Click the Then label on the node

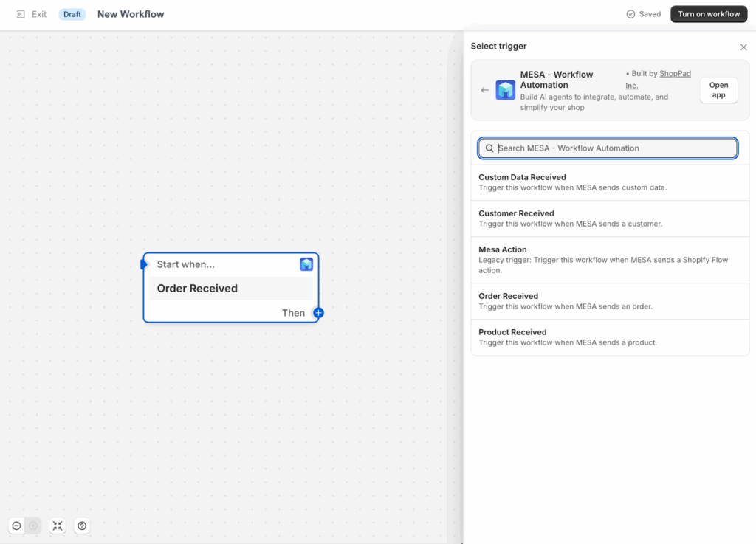(293, 313)
